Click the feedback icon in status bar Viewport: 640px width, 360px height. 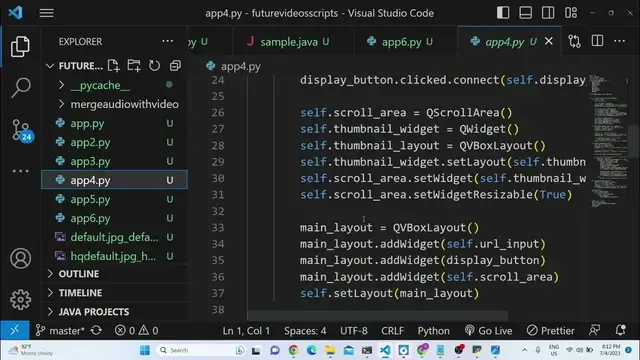[x=594, y=330]
